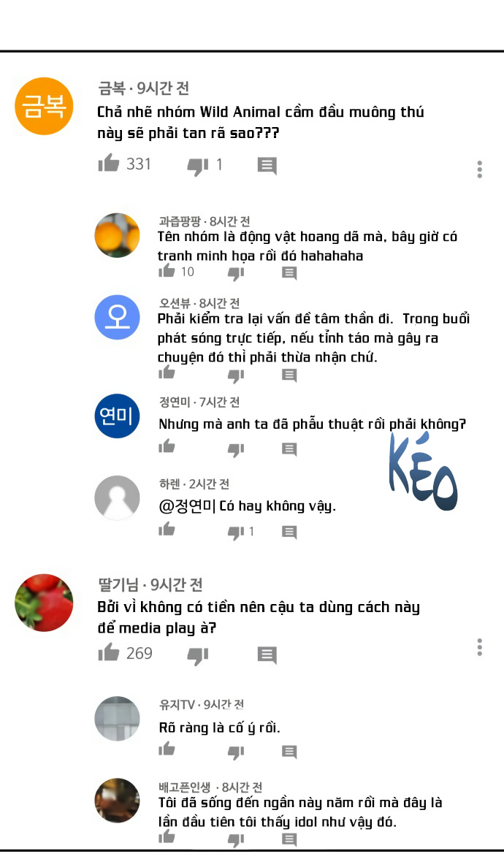
Task: Open the three-dot menu beside 딸기님's comment
Action: point(479,647)
